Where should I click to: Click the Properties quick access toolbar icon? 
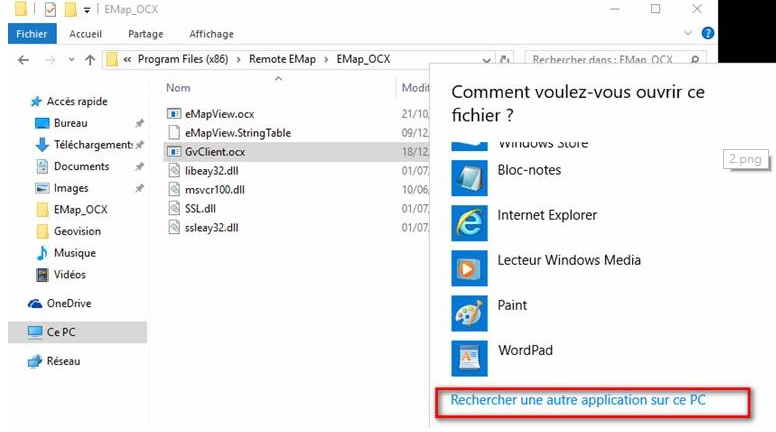point(50,9)
